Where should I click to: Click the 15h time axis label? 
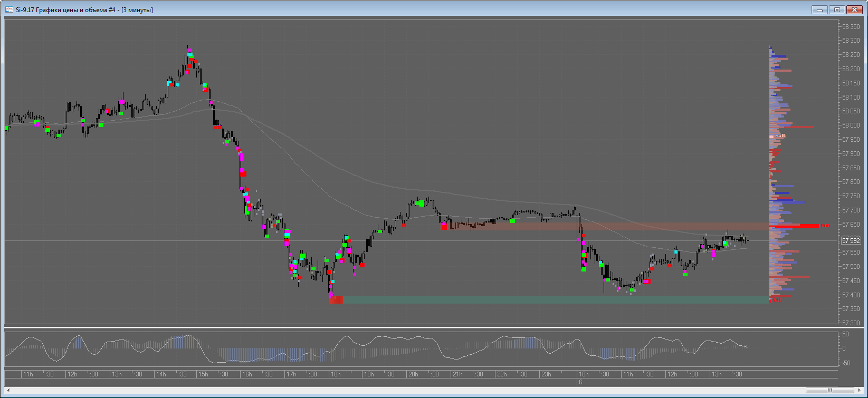pyautogui.click(x=202, y=374)
